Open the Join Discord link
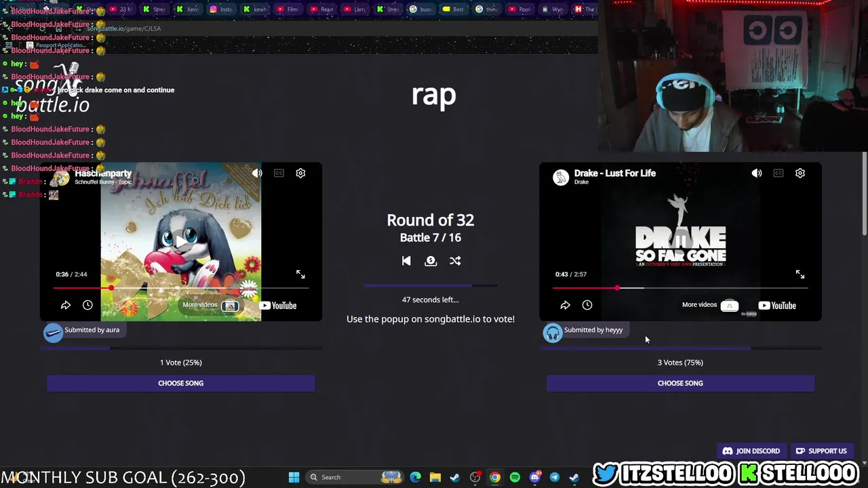This screenshot has height=488, width=868. (x=751, y=451)
